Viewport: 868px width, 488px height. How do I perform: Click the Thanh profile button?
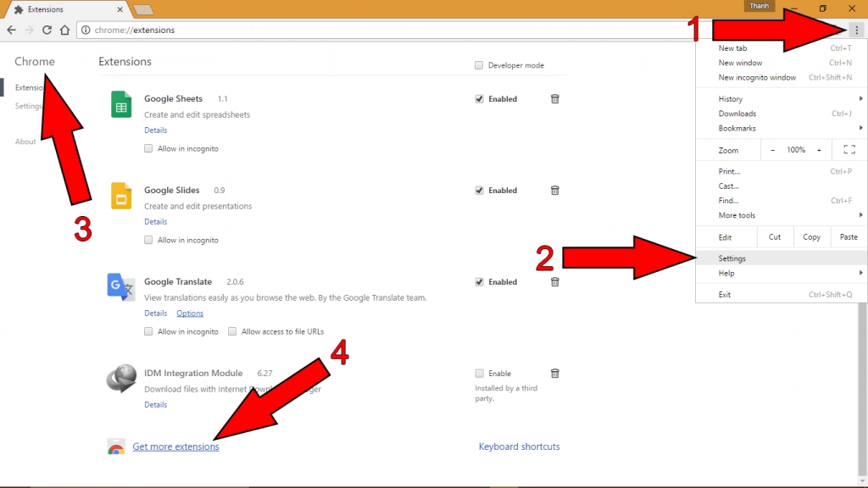[x=759, y=6]
